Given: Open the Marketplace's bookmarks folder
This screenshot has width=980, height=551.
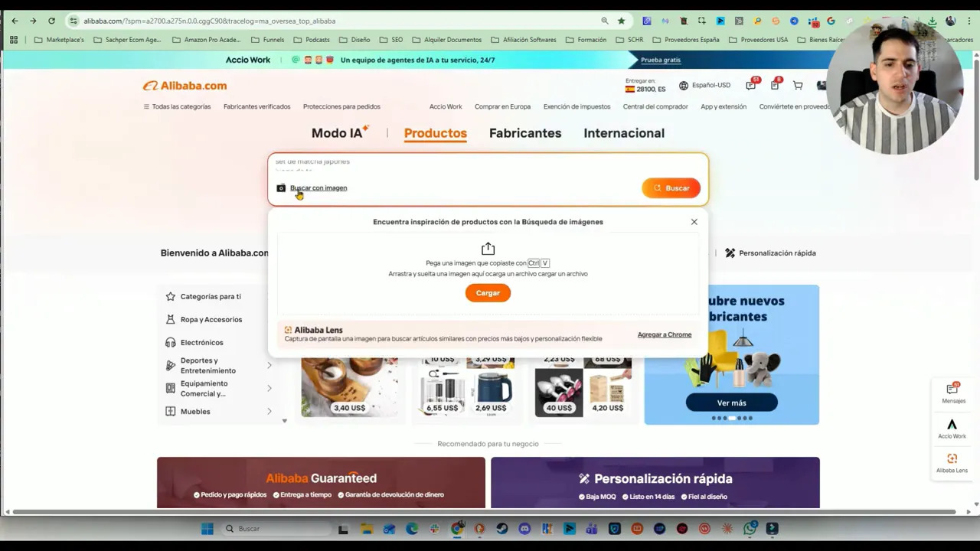Looking at the screenshot, I should 60,40.
